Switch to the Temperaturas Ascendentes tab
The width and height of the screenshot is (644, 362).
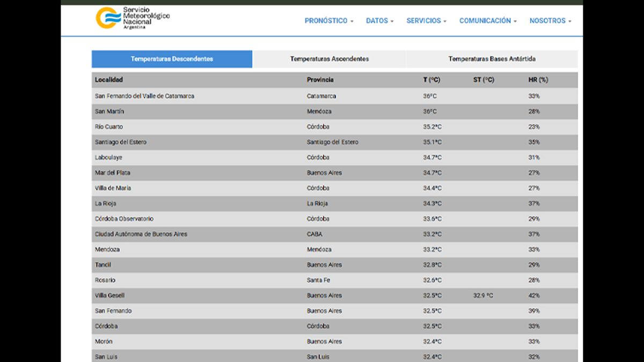point(329,59)
